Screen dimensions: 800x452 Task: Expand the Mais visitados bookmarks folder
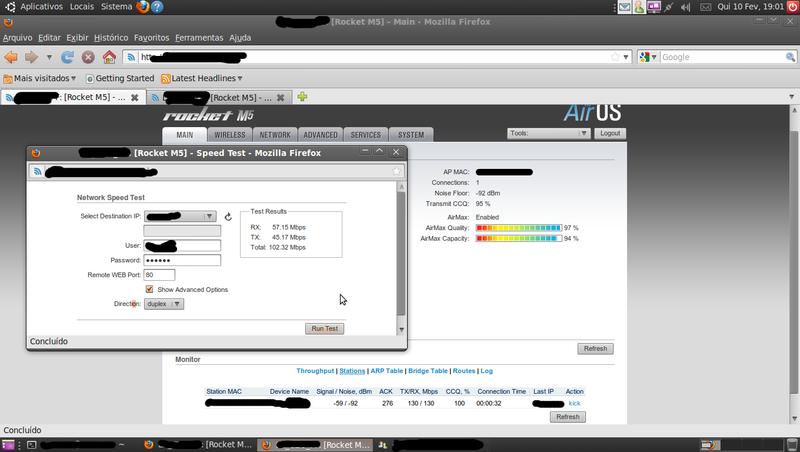pyautogui.click(x=40, y=78)
